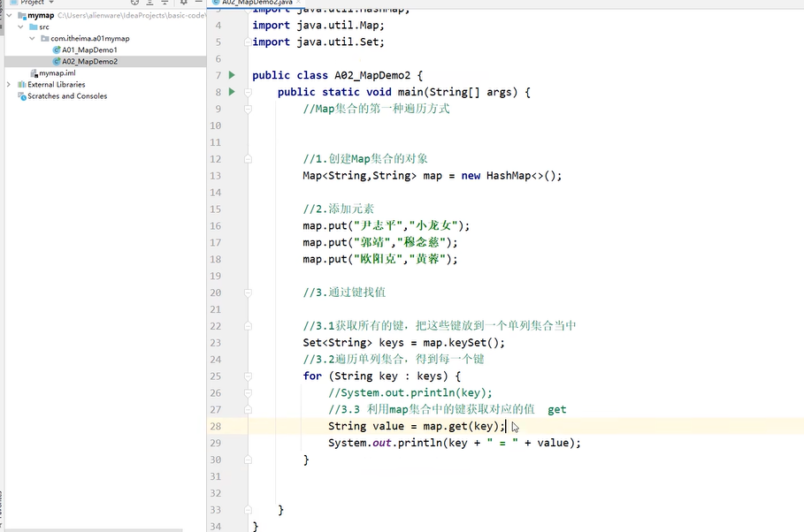804x532 pixels.
Task: Click Collapse All in the Project toolbar
Action: (x=164, y=4)
